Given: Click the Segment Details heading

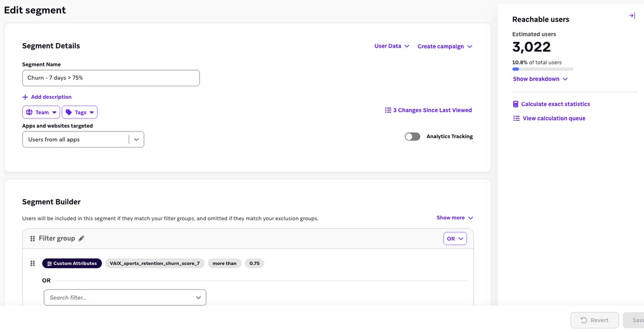Looking at the screenshot, I should coord(51,46).
